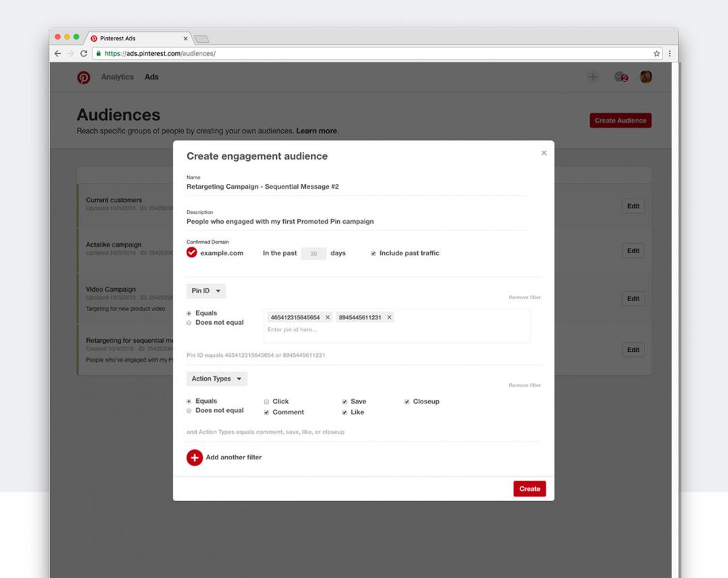Toggle Include past traffic

pyautogui.click(x=373, y=253)
